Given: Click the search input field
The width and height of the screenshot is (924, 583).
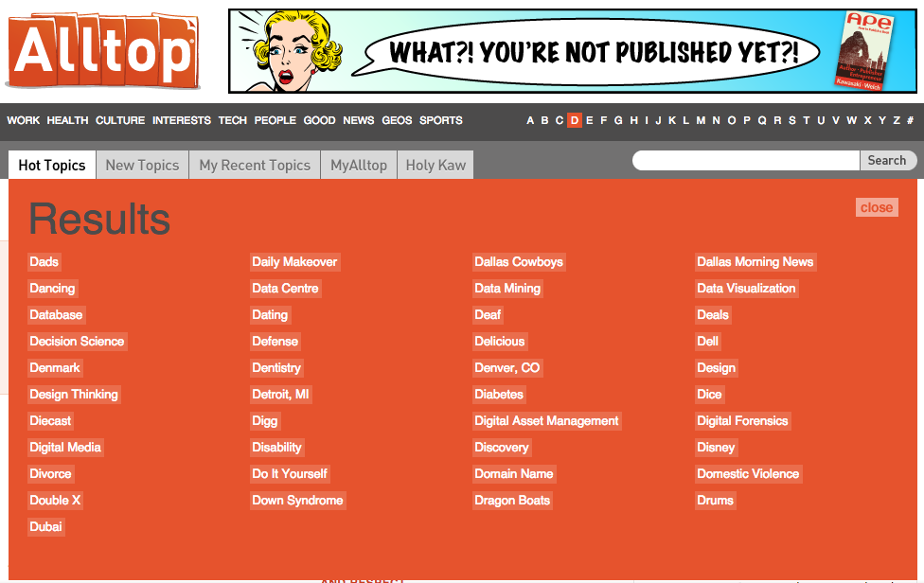Looking at the screenshot, I should [x=746, y=161].
